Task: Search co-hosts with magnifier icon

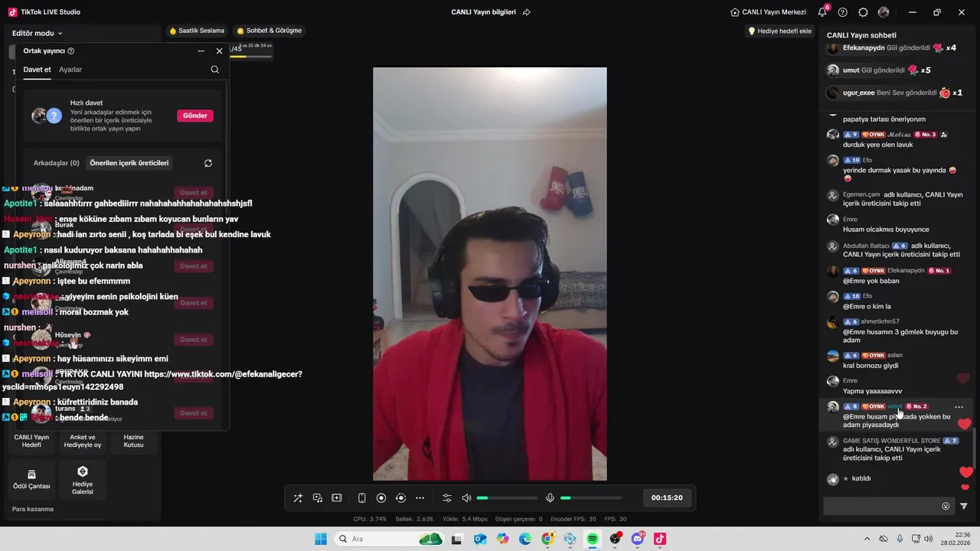Action: (214, 70)
